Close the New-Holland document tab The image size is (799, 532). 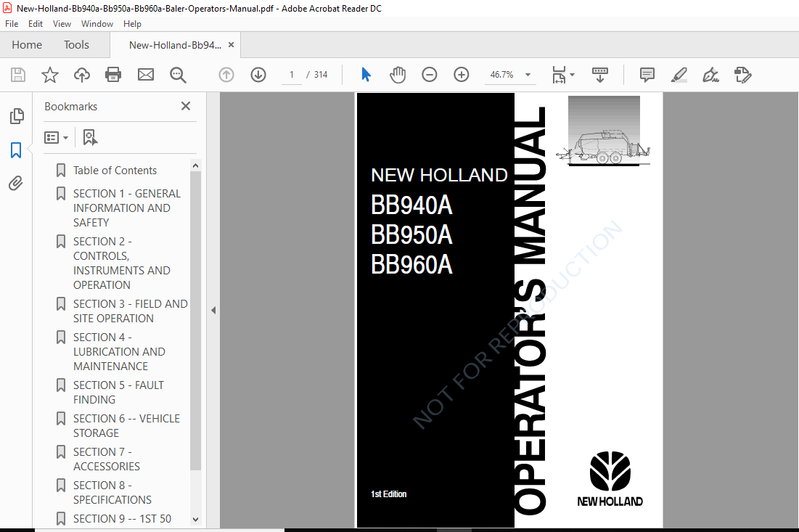pos(231,45)
